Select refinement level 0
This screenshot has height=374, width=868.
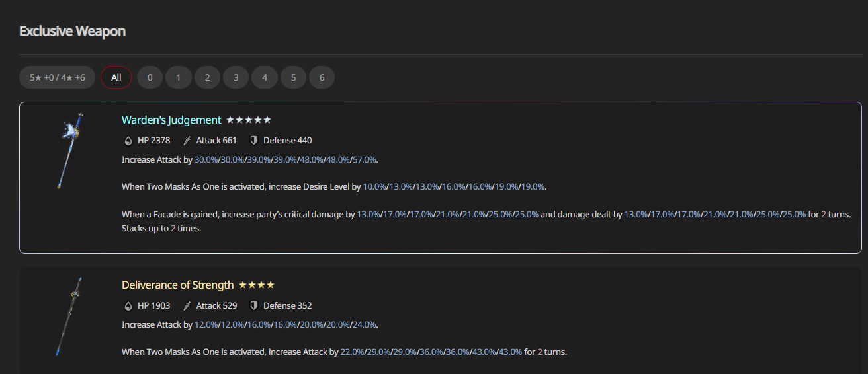point(150,77)
